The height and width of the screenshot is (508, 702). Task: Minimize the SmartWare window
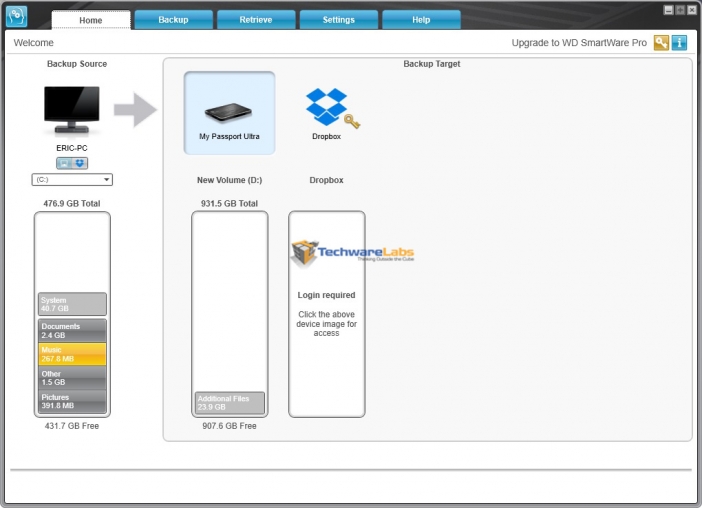click(668, 10)
